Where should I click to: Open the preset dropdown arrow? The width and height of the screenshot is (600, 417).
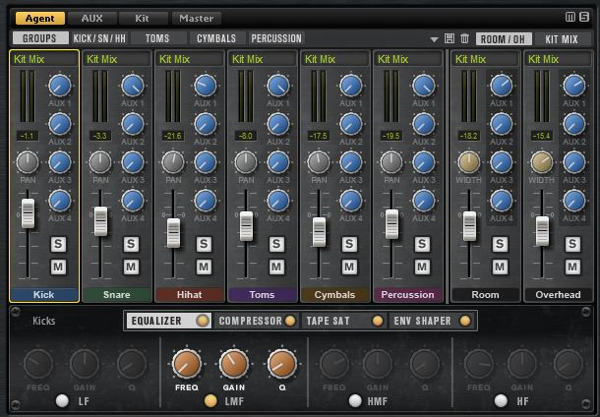tap(434, 39)
